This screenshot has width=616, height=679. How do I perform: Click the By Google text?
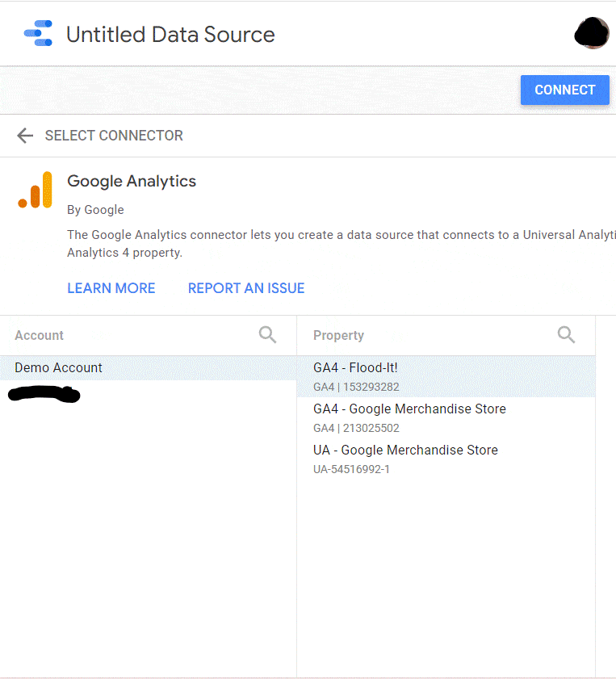[95, 210]
